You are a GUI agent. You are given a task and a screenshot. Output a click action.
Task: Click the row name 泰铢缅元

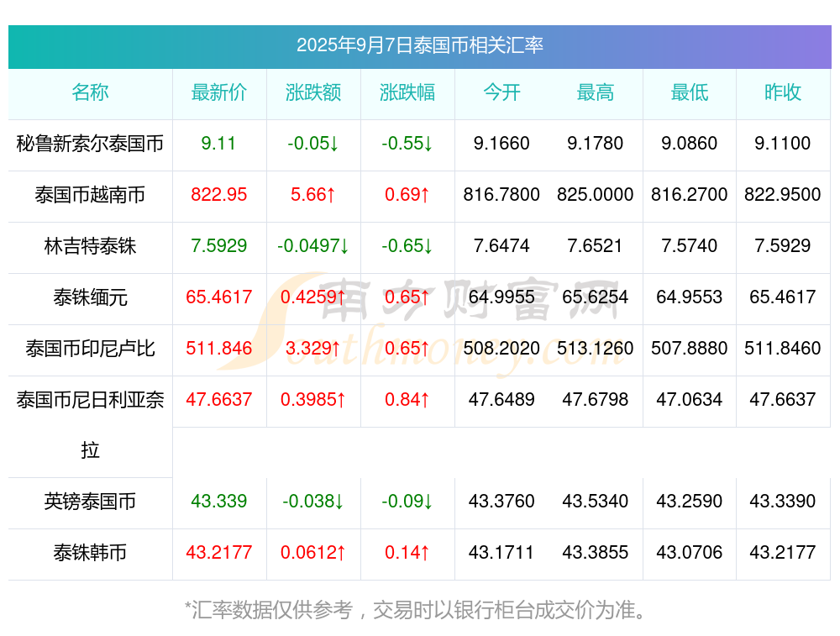click(x=90, y=297)
